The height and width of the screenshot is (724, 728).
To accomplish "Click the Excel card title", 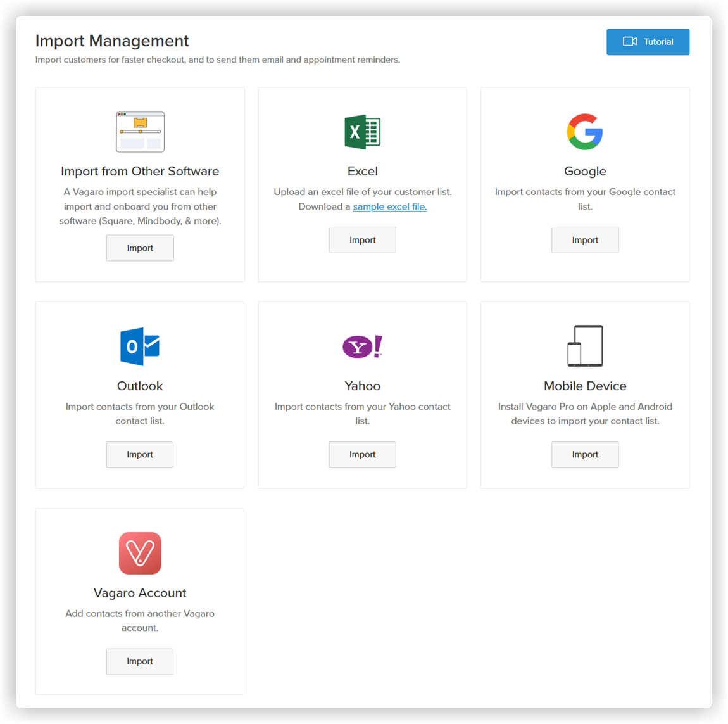I will pos(362,171).
